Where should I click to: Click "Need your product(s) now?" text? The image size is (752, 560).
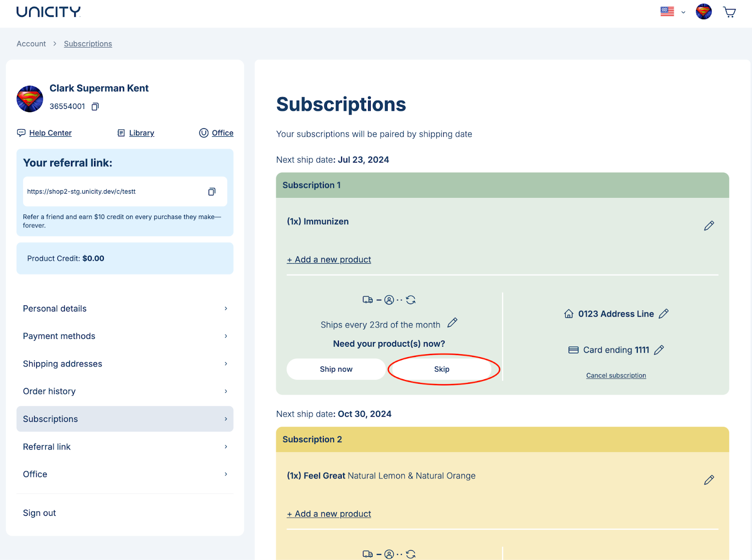[389, 344]
